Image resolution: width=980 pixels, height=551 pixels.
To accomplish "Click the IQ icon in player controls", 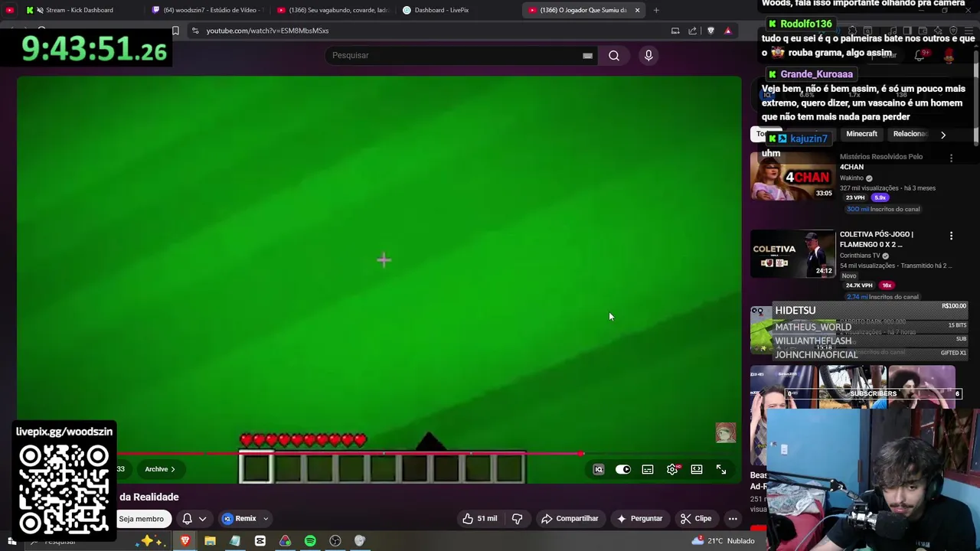I will pos(599,469).
